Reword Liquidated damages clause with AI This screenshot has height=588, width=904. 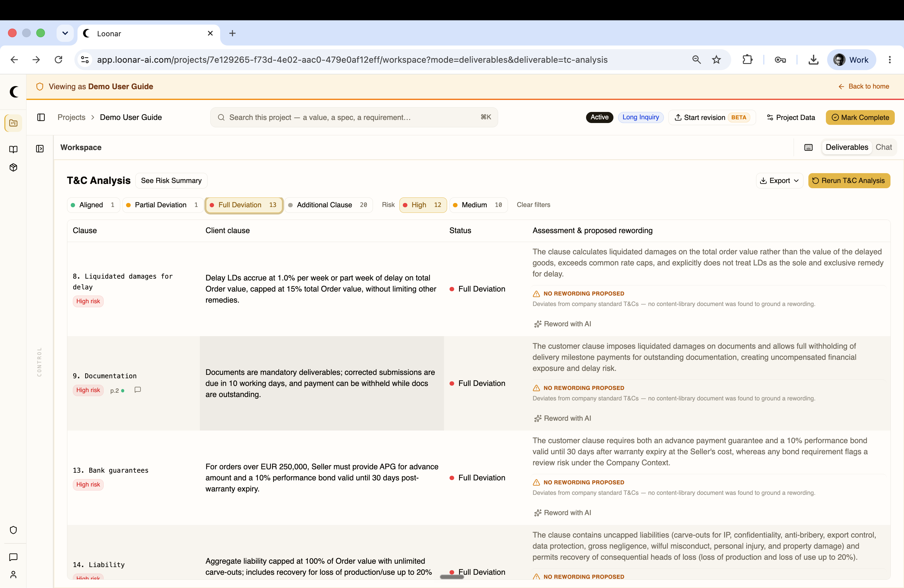[x=562, y=324]
